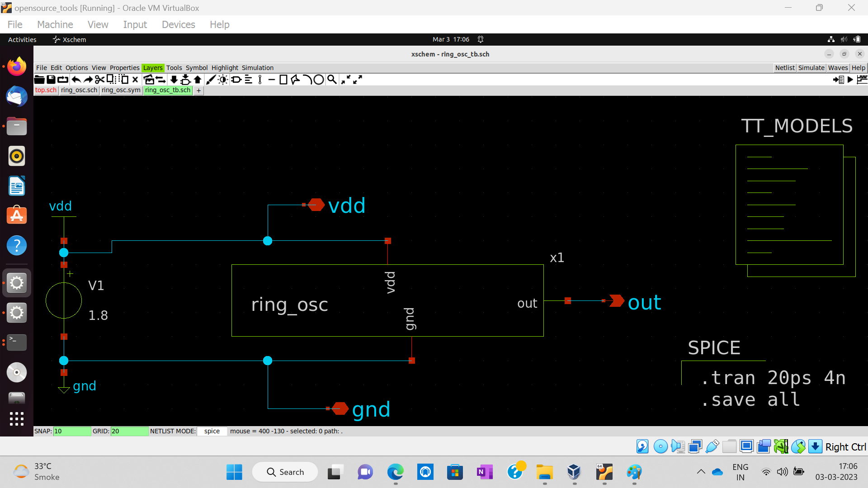
Task: Open the green Layers color menu
Action: pos(152,68)
